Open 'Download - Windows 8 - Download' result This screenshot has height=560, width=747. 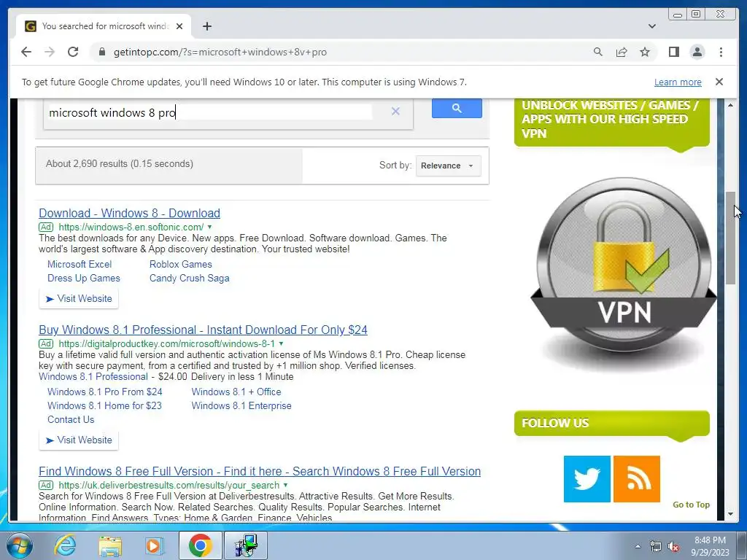[x=129, y=213]
